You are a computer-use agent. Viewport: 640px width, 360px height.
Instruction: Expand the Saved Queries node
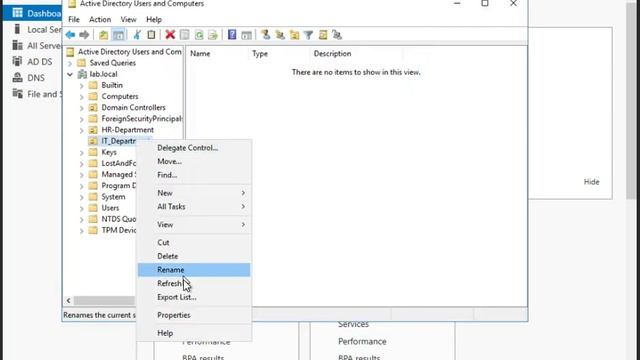tap(70, 63)
